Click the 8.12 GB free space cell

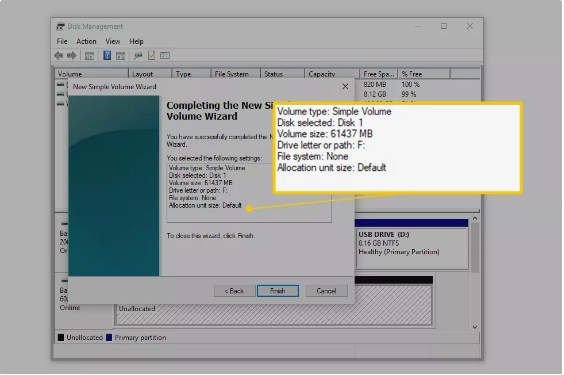pos(374,94)
